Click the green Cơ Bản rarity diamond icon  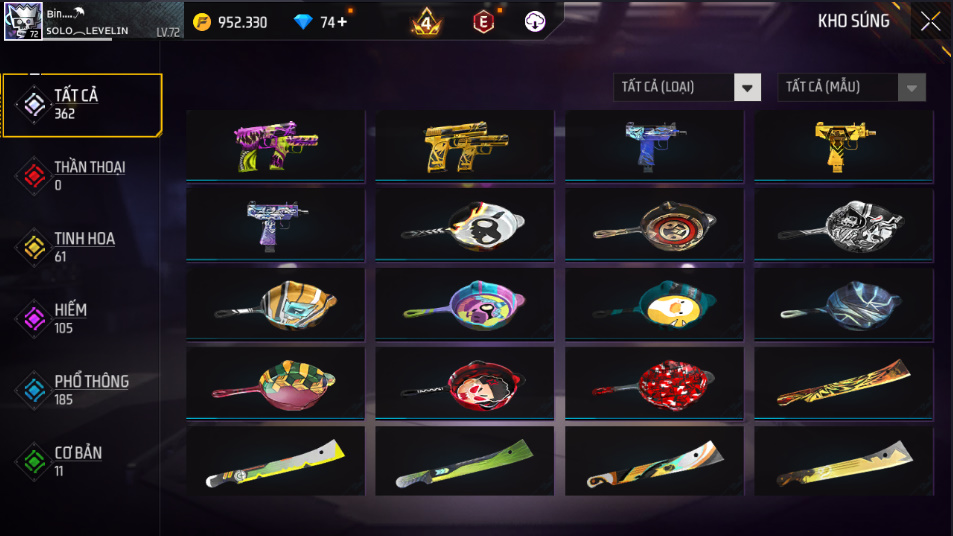tap(34, 462)
